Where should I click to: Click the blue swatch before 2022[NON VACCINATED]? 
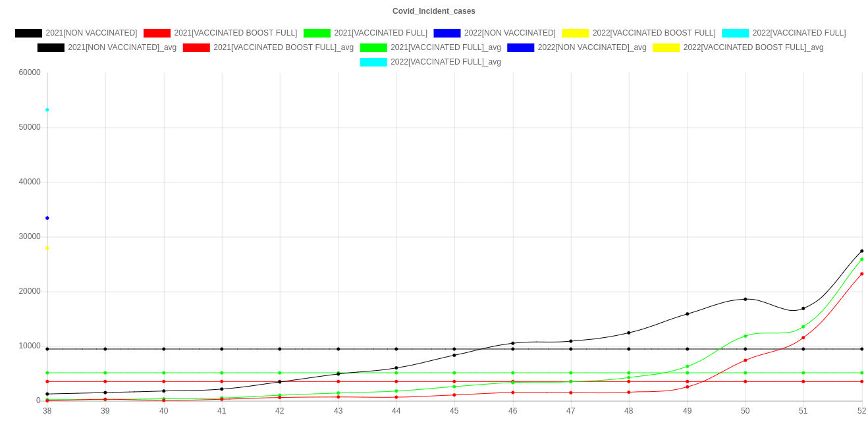[447, 33]
